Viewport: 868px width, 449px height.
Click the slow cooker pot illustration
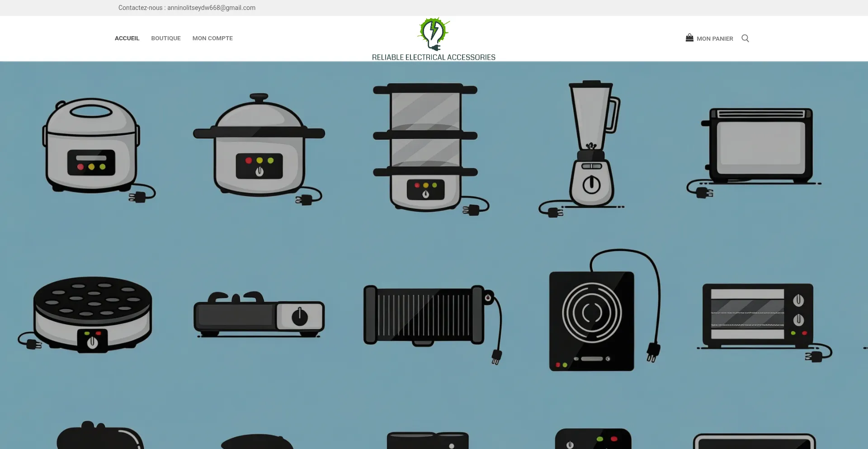259,149
